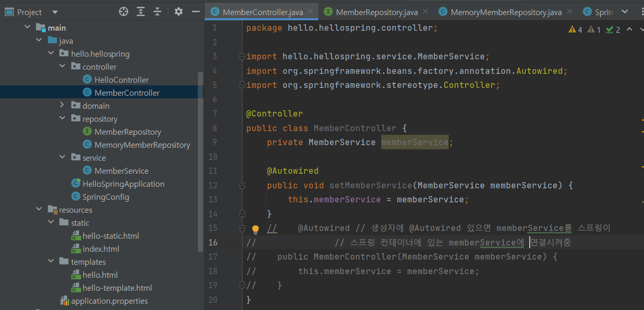
Task: Select hello-template.html file
Action: (x=117, y=288)
